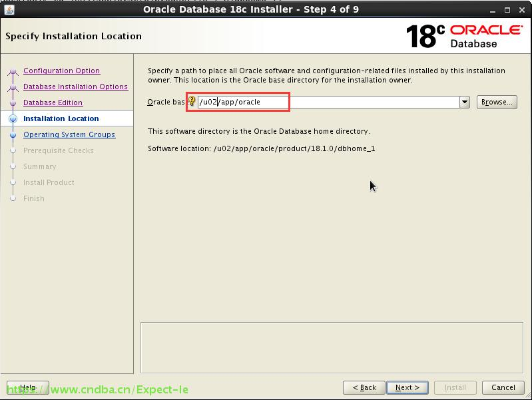
Task: Open the Browse... directory chooser
Action: click(497, 102)
